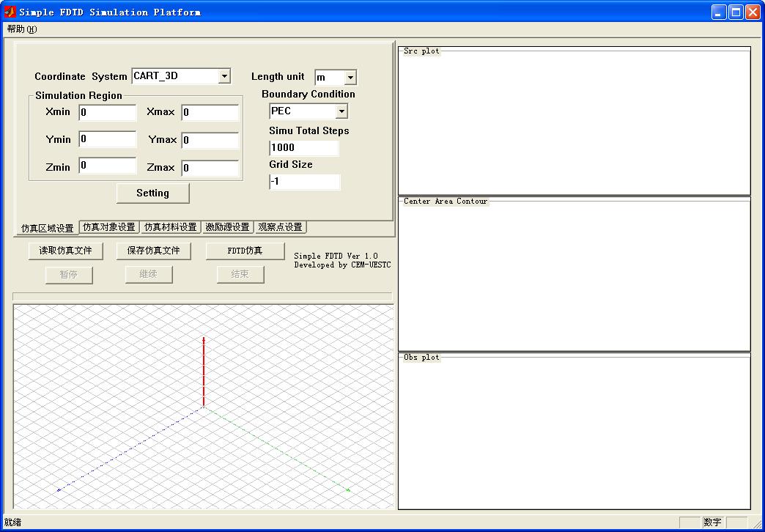This screenshot has width=765, height=532.
Task: Click the Boundary Condition label
Action: pyautogui.click(x=308, y=95)
